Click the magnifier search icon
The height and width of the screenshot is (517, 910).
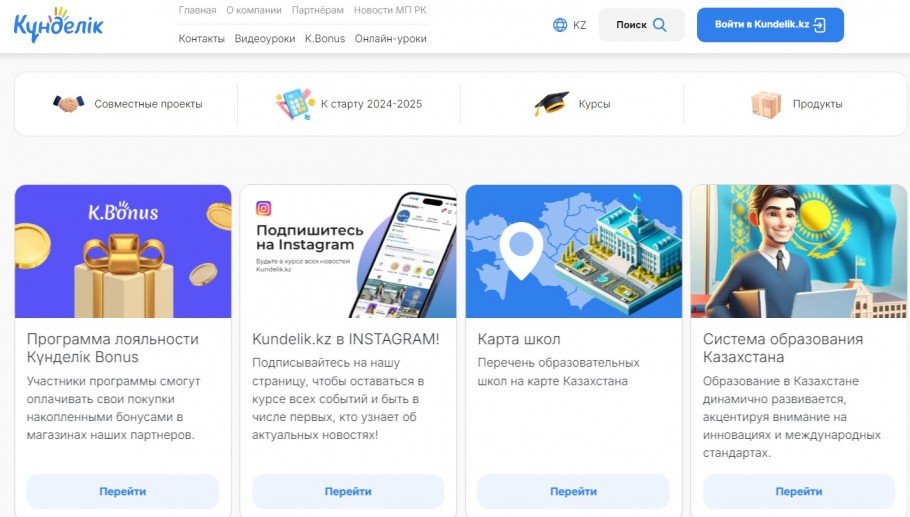pos(659,25)
